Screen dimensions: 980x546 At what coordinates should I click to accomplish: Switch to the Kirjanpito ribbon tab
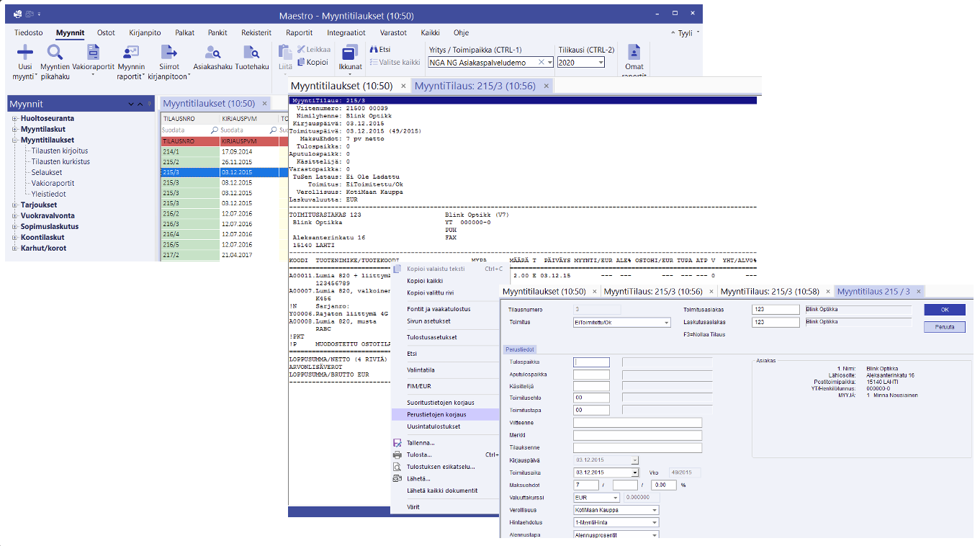coord(146,32)
